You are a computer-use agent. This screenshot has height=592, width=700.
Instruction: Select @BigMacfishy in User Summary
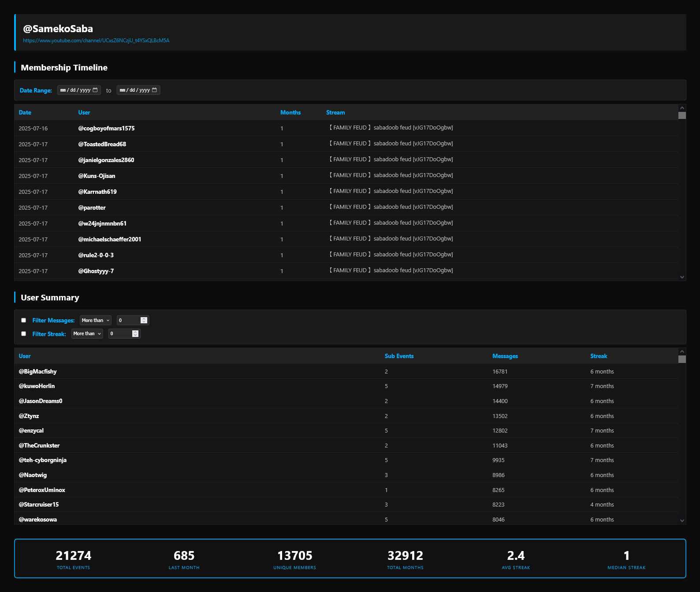pyautogui.click(x=37, y=371)
